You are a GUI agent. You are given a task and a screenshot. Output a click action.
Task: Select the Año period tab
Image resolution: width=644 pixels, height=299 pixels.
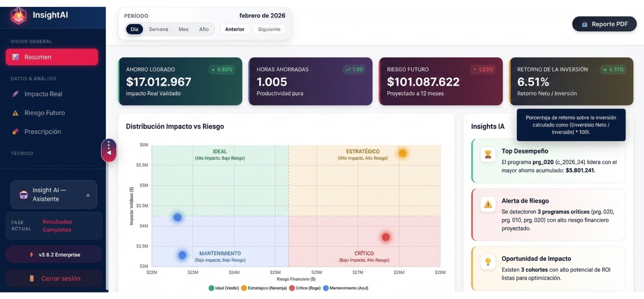point(204,29)
